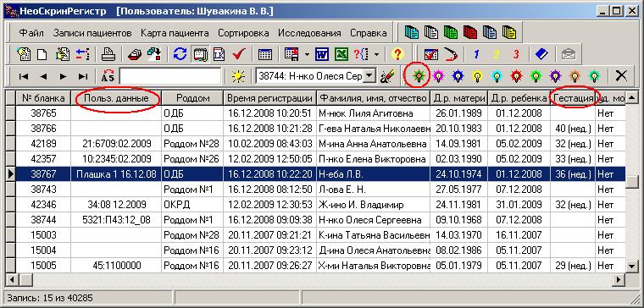644x308 pixels.
Task: Click the red checkmark icon
Action: point(238,54)
